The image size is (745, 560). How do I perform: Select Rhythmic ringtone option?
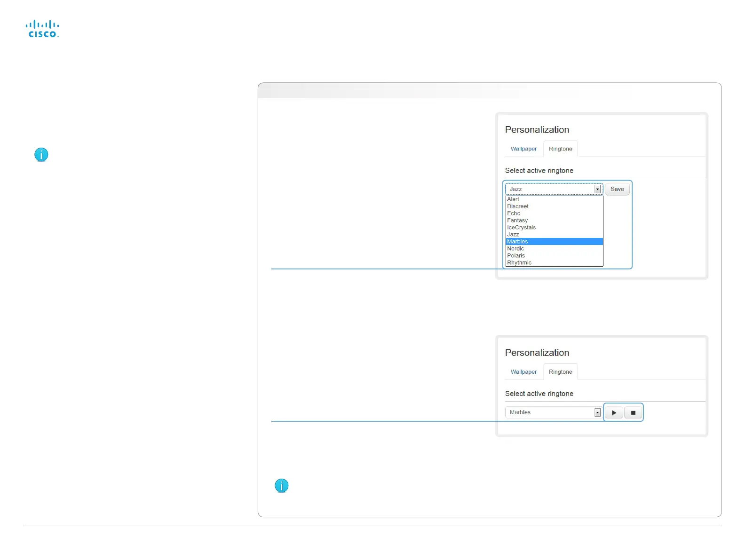[x=554, y=262]
